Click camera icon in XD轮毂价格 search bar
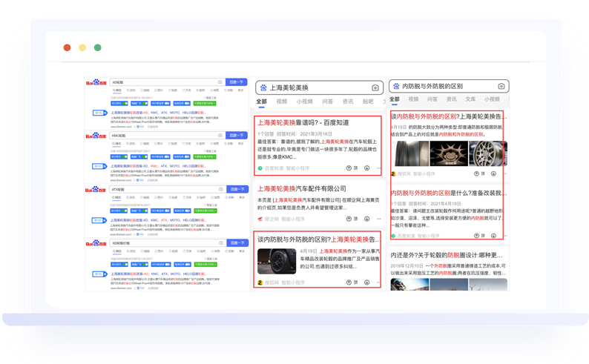The image size is (589, 364). [x=220, y=243]
